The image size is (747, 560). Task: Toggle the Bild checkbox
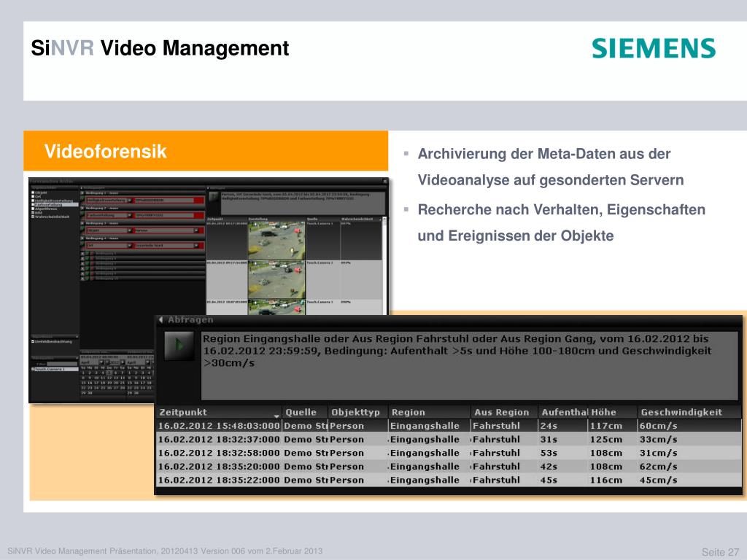[x=33, y=212]
